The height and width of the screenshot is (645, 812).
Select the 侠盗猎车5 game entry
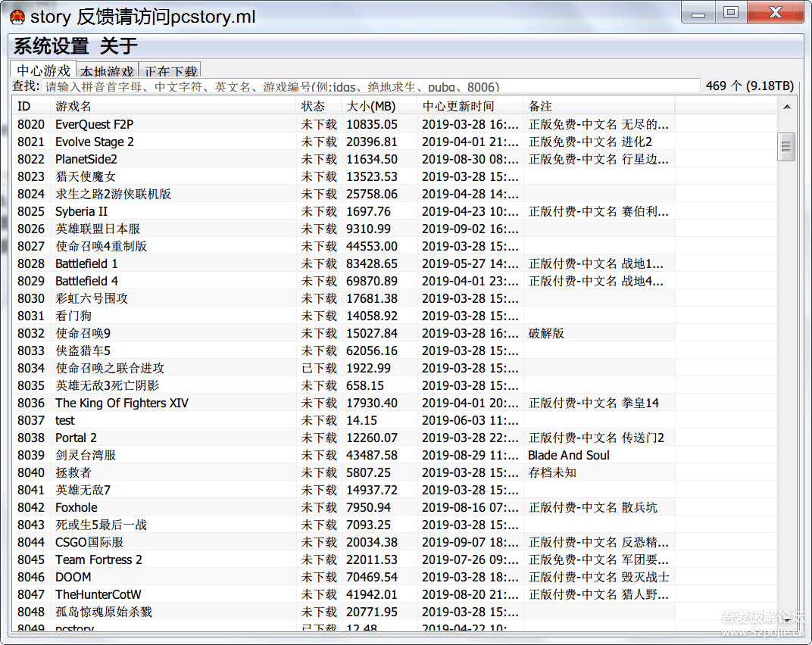[83, 351]
